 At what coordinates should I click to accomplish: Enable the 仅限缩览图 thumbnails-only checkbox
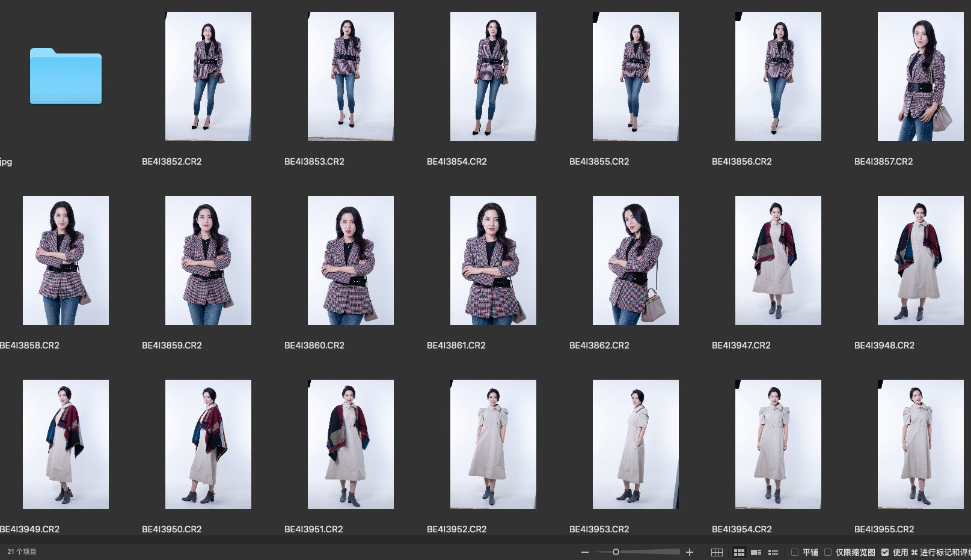(x=828, y=552)
